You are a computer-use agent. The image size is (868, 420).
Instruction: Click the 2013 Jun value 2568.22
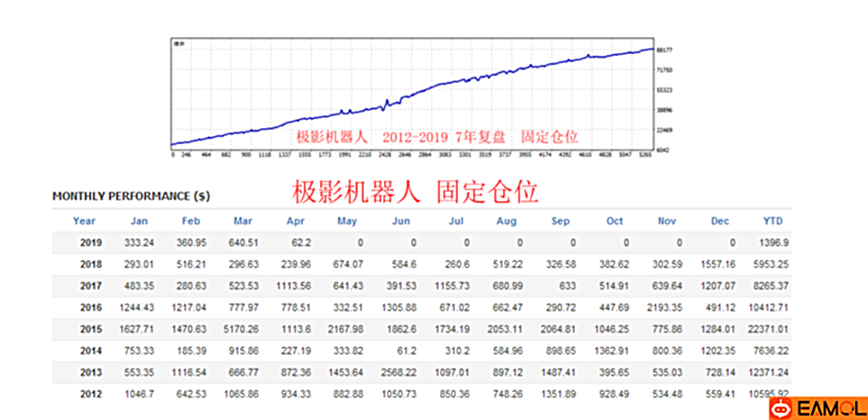399,372
